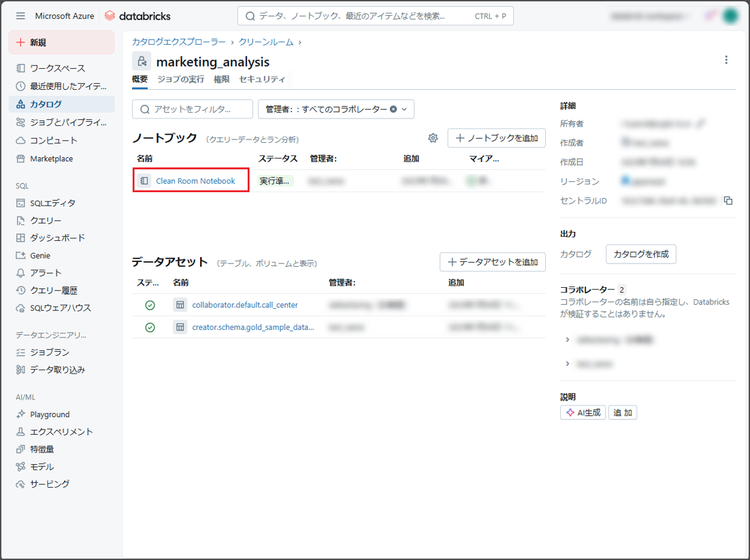Image resolution: width=750 pixels, height=560 pixels.
Task: Open サービング in the sidebar
Action: point(61,484)
